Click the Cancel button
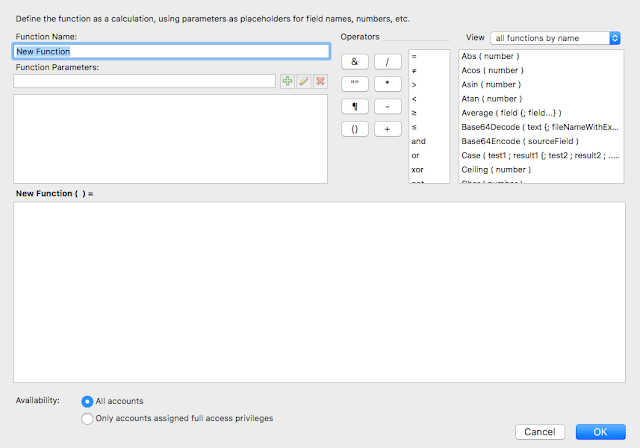Viewport: 640px width, 448px height. click(540, 432)
